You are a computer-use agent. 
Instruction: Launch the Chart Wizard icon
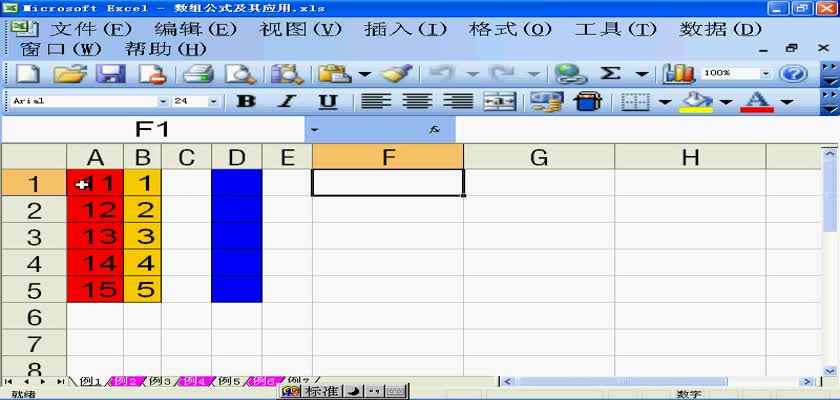(x=679, y=74)
